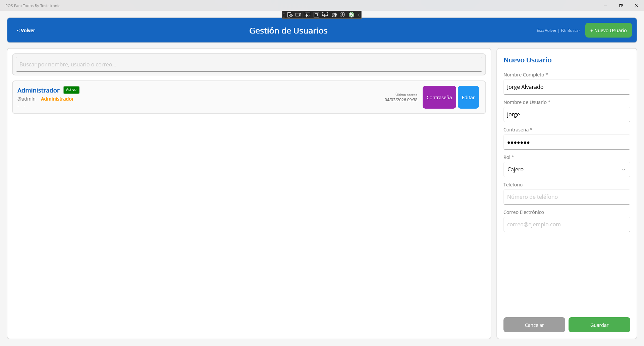The image size is (644, 346).
Task: Collapse the debug toolbar with the chevron
Action: click(359, 15)
